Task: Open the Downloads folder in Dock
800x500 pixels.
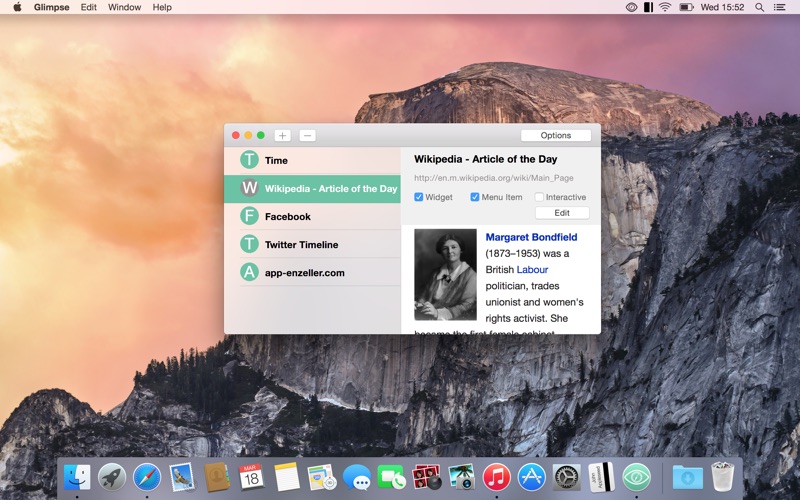Action: [x=687, y=478]
